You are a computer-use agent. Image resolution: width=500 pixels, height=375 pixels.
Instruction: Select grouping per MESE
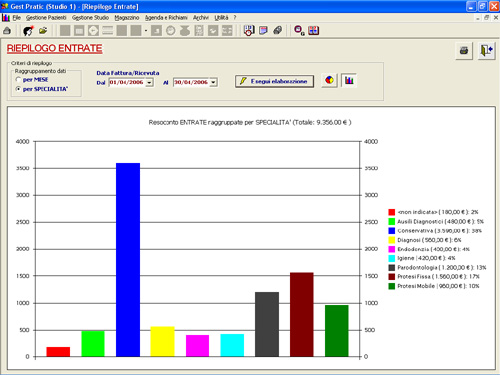pyautogui.click(x=18, y=80)
